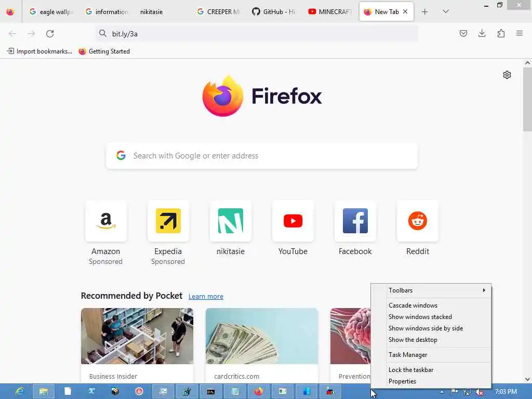Image resolution: width=532 pixels, height=399 pixels.
Task: Focus the URL address bar
Action: tap(257, 34)
